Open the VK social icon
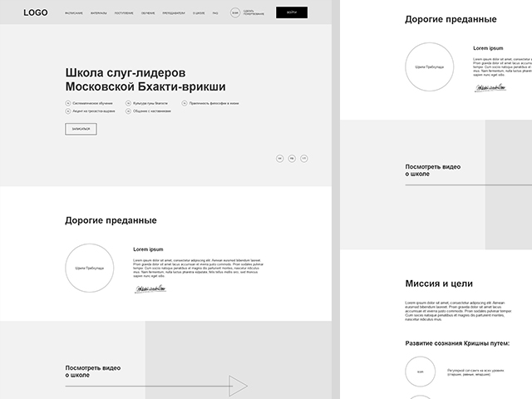532x399 pixels. point(279,159)
